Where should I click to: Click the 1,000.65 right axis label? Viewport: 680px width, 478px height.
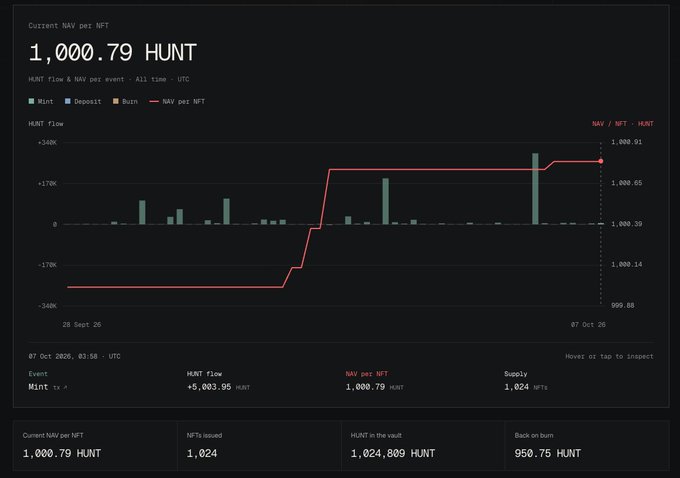[627, 183]
